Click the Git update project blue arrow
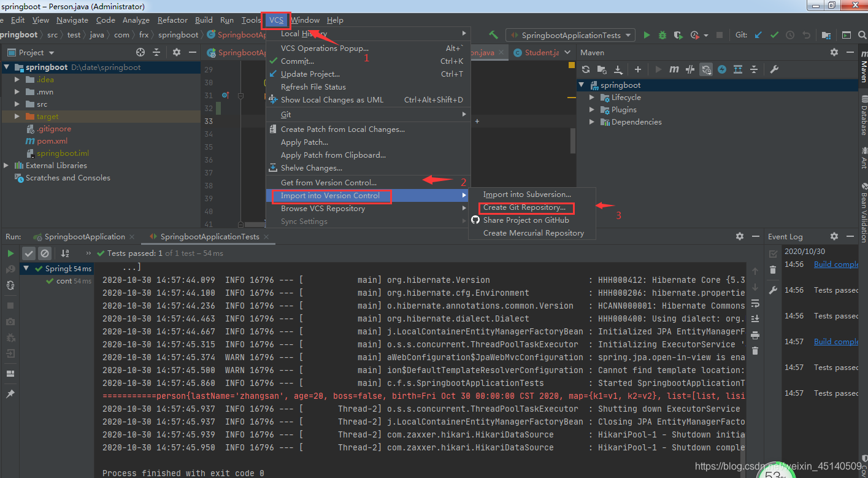This screenshot has width=868, height=478. click(759, 35)
